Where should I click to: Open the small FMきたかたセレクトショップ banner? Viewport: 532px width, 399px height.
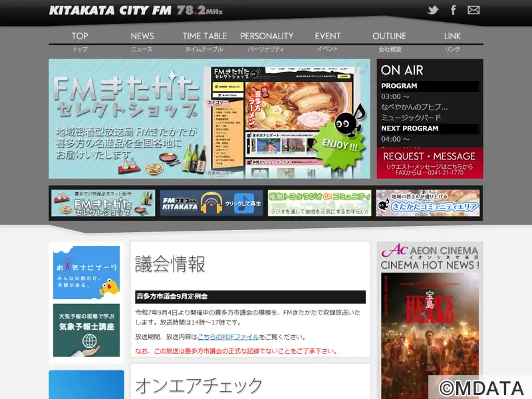103,203
